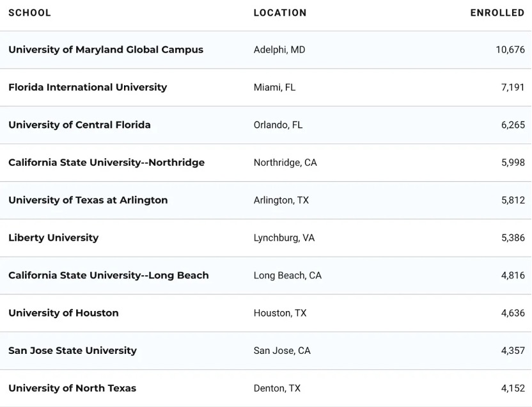Viewport: 532px width, 407px height.
Task: Click the Denton, TX location cell
Action: 277,388
